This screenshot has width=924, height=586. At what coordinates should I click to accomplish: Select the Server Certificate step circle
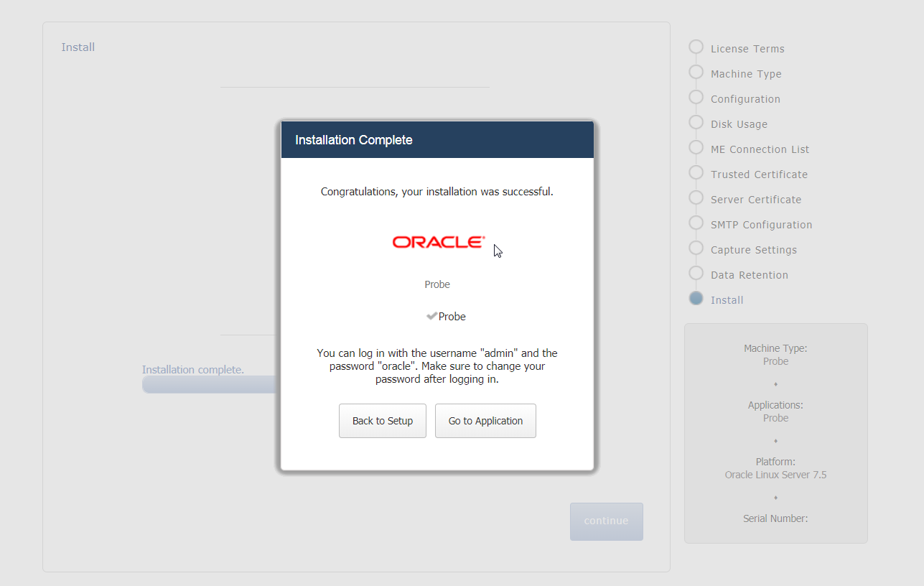point(696,197)
